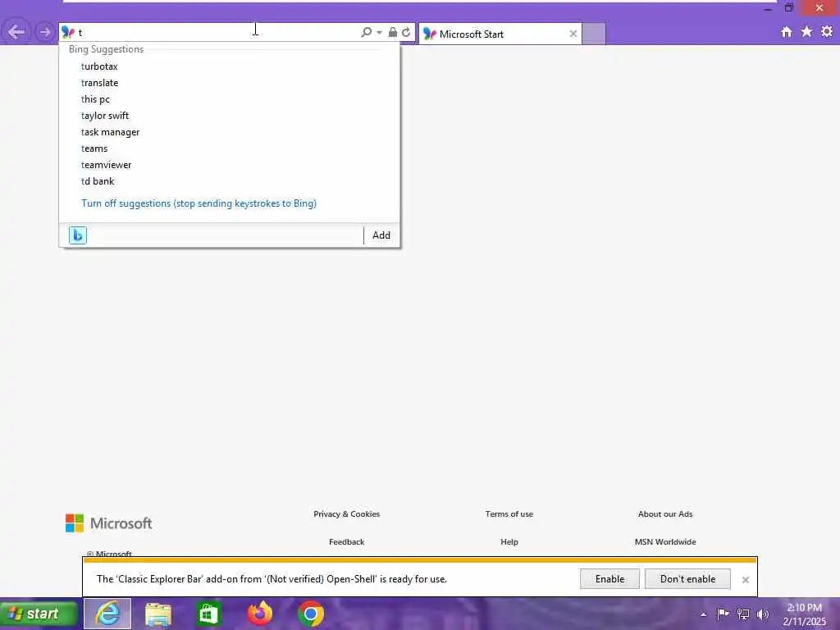
Task: Open the Tools gear menu
Action: click(x=827, y=32)
